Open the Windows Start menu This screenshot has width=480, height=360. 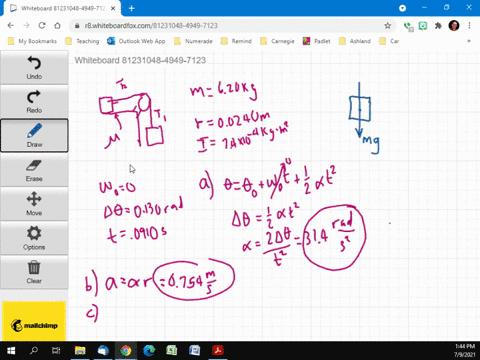[x=11, y=351]
